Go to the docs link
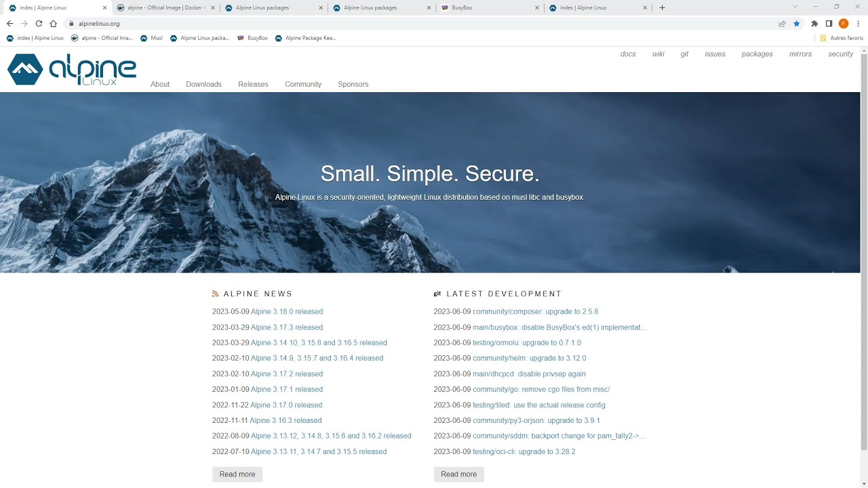This screenshot has width=868, height=488. point(628,54)
